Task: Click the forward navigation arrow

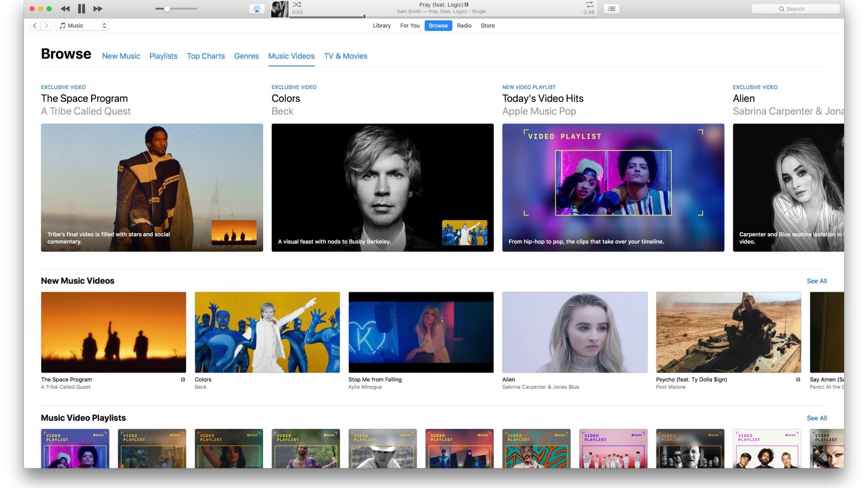Action: tap(47, 25)
